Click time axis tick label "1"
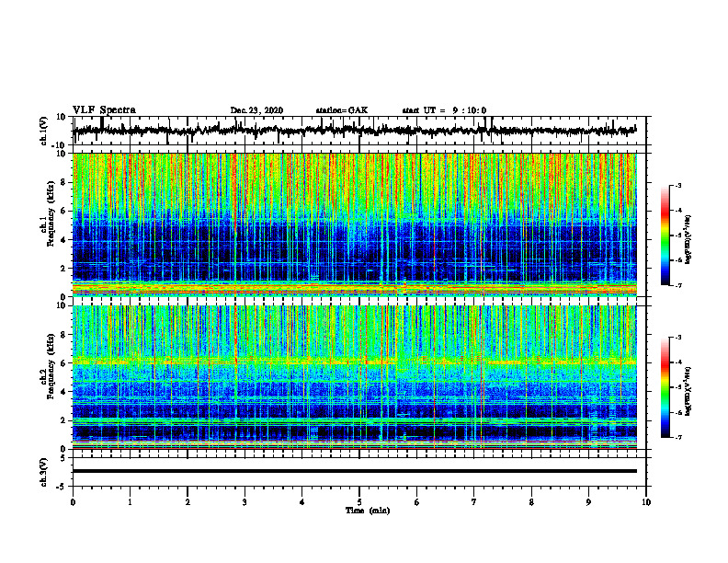This screenshot has width=728, height=563. tap(130, 502)
